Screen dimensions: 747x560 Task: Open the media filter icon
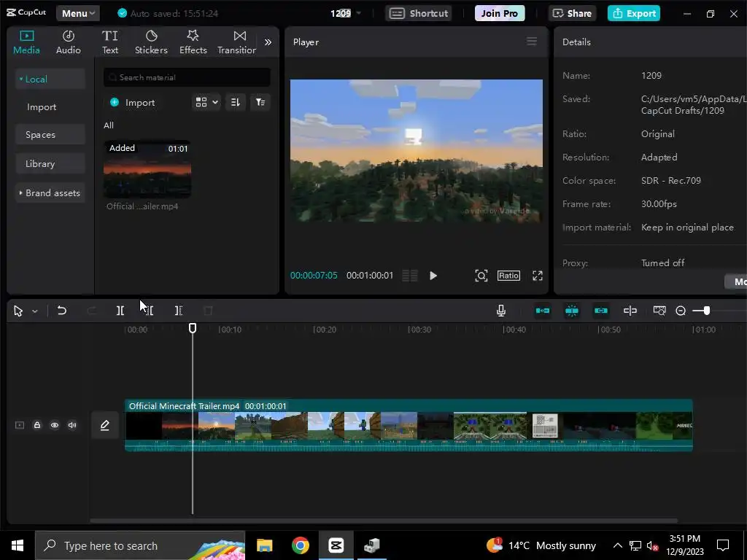tap(260, 102)
